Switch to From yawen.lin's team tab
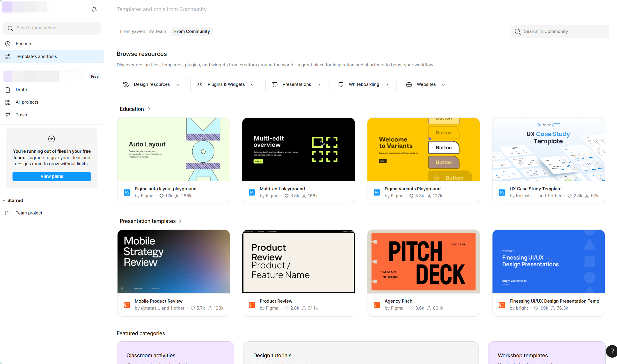The height and width of the screenshot is (364, 617). click(x=143, y=31)
